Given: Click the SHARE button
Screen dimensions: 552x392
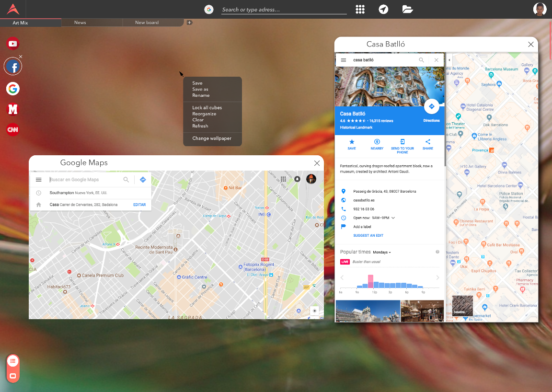Looking at the screenshot, I should pos(428,144).
